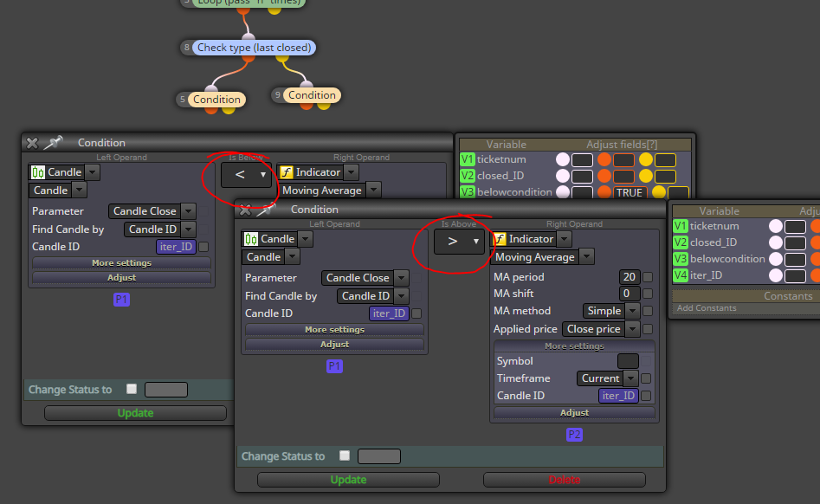Click yellow output connector under node 9 Condition

coord(324,106)
